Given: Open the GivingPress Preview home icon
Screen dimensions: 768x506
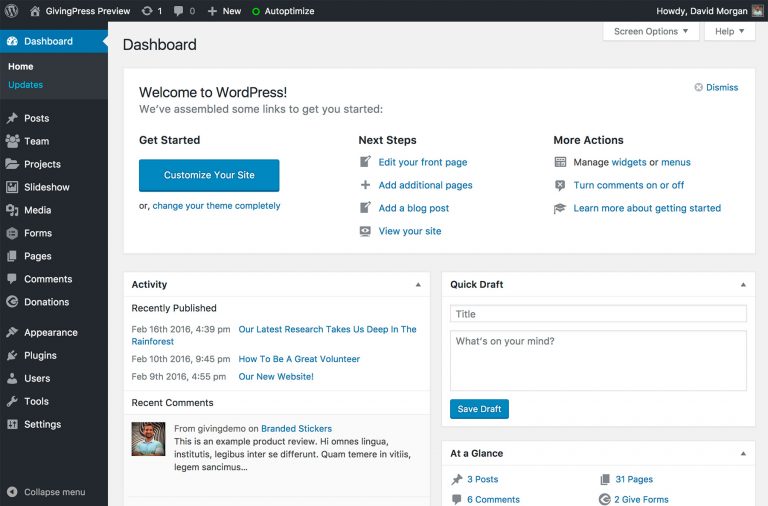Looking at the screenshot, I should tap(35, 11).
